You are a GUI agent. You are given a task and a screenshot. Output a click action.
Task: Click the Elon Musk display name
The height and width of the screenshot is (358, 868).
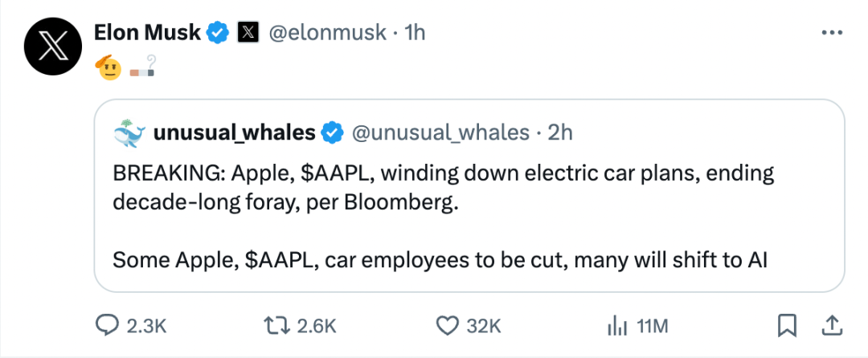click(147, 33)
